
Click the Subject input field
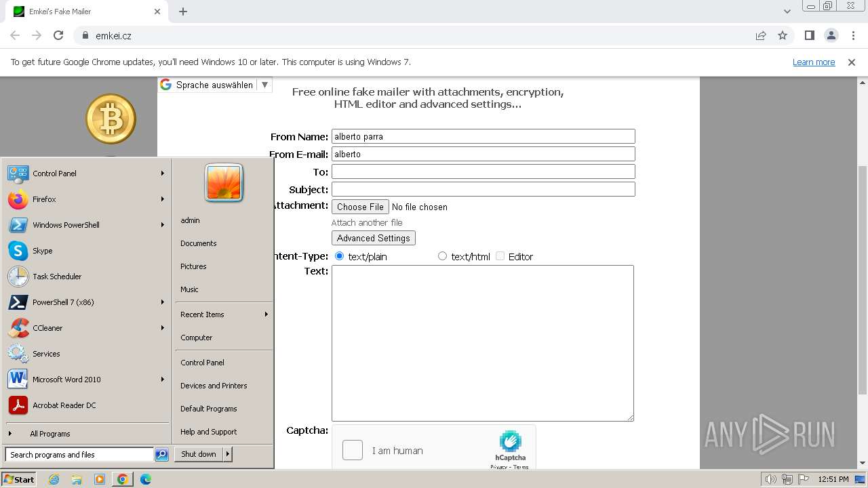pyautogui.click(x=484, y=189)
